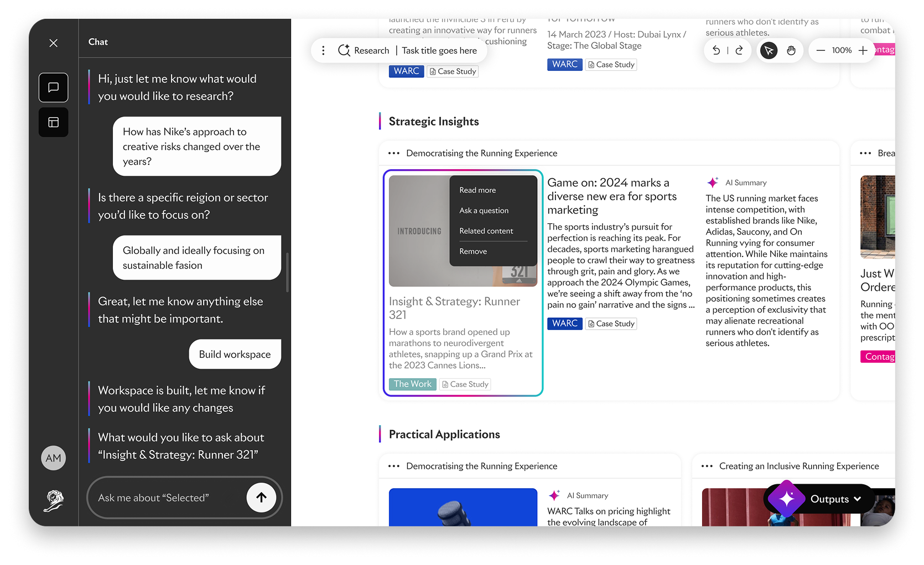Select the pointer cursor tool
The height and width of the screenshot is (565, 924).
tap(769, 50)
